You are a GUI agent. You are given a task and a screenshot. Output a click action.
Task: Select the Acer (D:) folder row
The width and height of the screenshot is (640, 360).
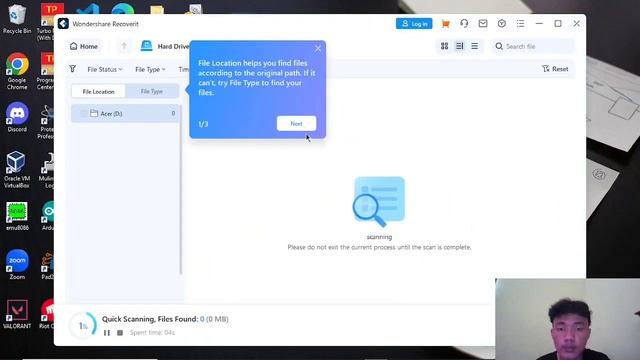coord(125,113)
